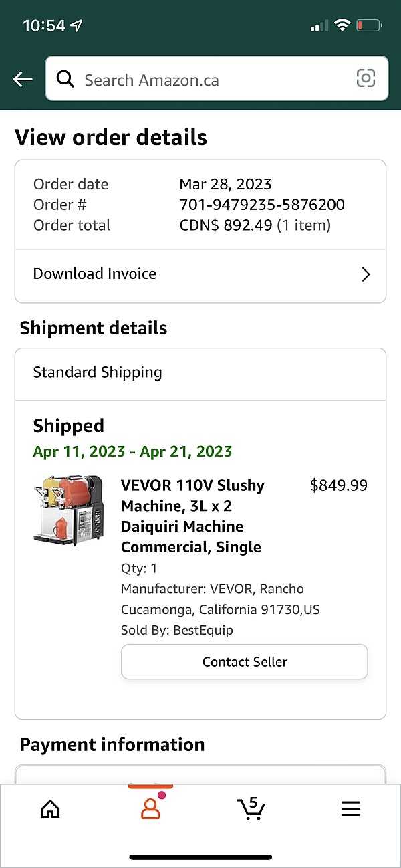Open the hamburger menu icon
The height and width of the screenshot is (868, 401).
click(x=350, y=808)
